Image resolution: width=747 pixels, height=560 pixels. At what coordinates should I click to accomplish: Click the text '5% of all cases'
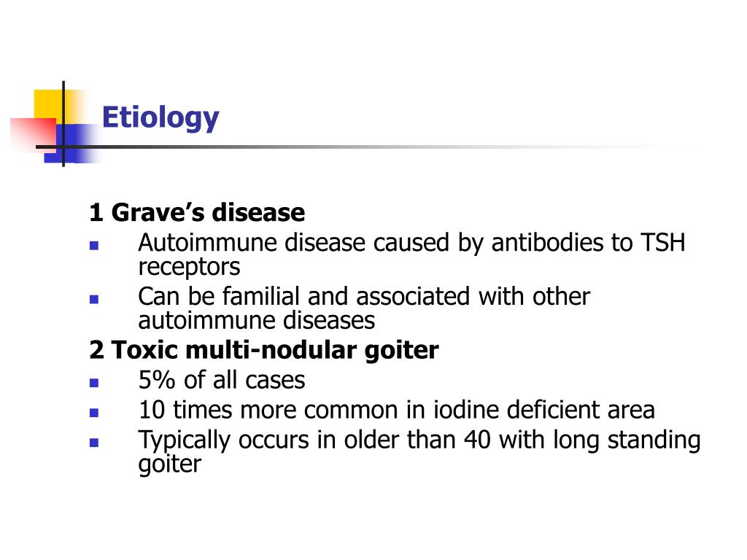[222, 381]
